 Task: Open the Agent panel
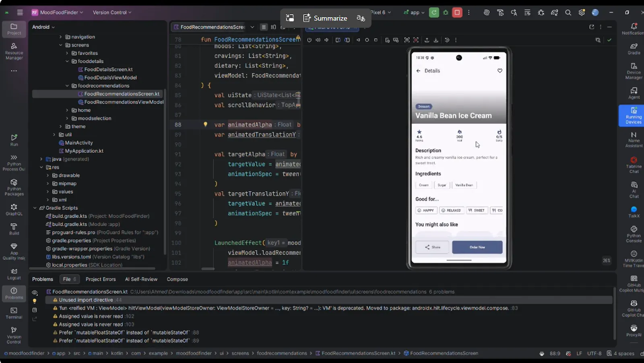pos(634,93)
